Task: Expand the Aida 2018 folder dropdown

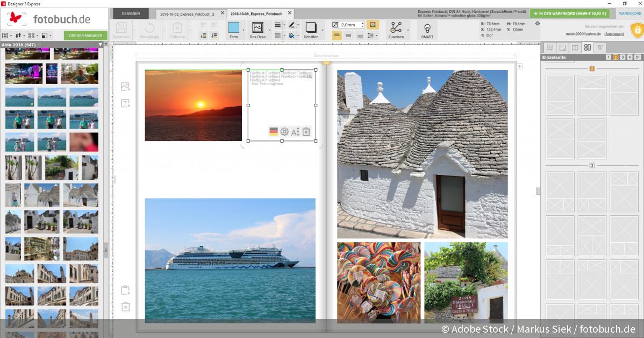Action: [x=100, y=45]
